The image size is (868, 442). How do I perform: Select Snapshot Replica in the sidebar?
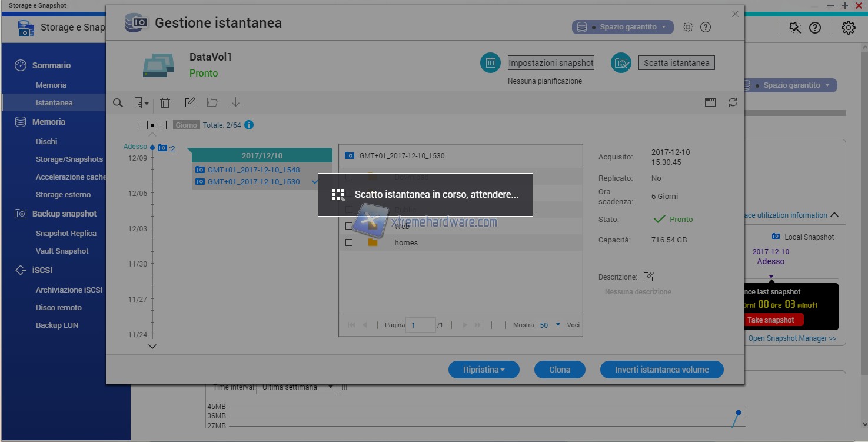tap(66, 233)
